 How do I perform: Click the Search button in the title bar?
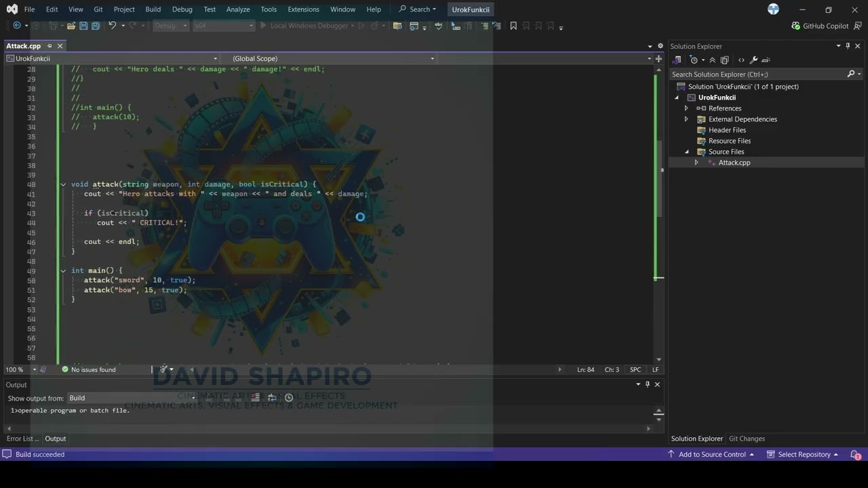click(x=418, y=9)
